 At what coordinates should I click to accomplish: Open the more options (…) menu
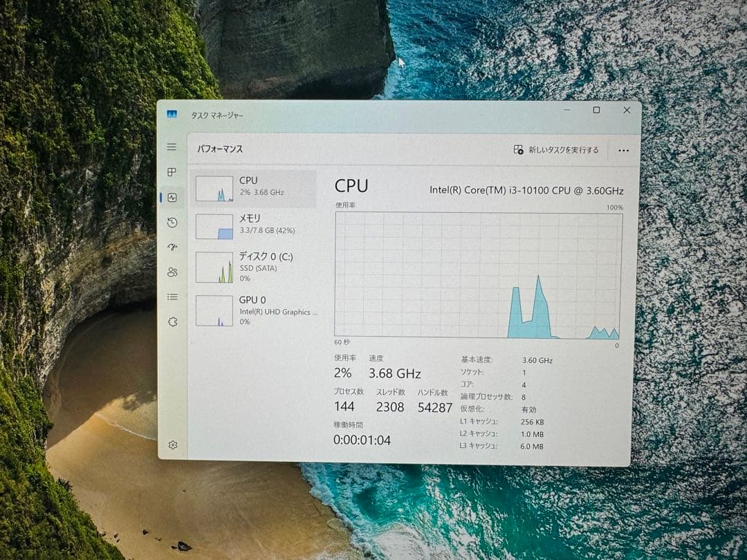(623, 150)
